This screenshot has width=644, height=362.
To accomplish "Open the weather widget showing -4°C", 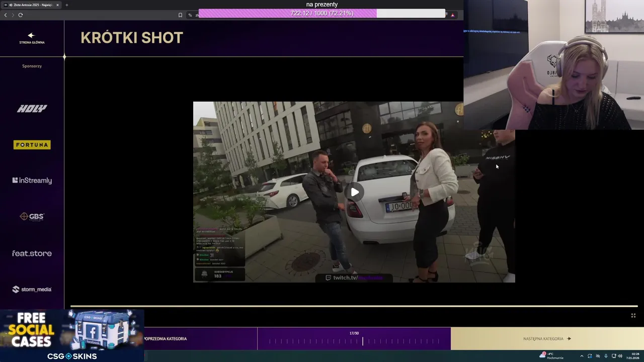I will pyautogui.click(x=551, y=356).
